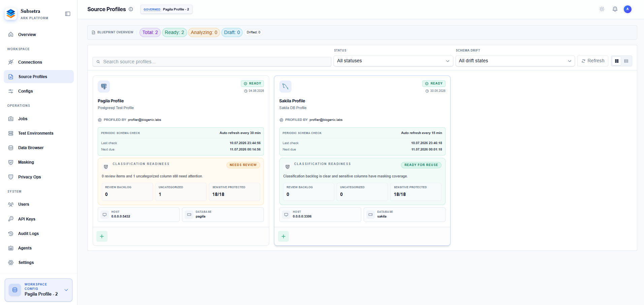Click the Blueprint Overview label icon
The height and width of the screenshot is (305, 644).
point(93,33)
